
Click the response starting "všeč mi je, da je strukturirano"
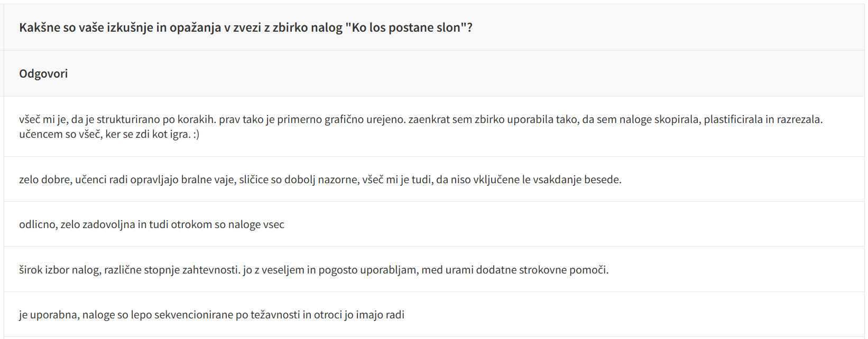[x=421, y=127]
